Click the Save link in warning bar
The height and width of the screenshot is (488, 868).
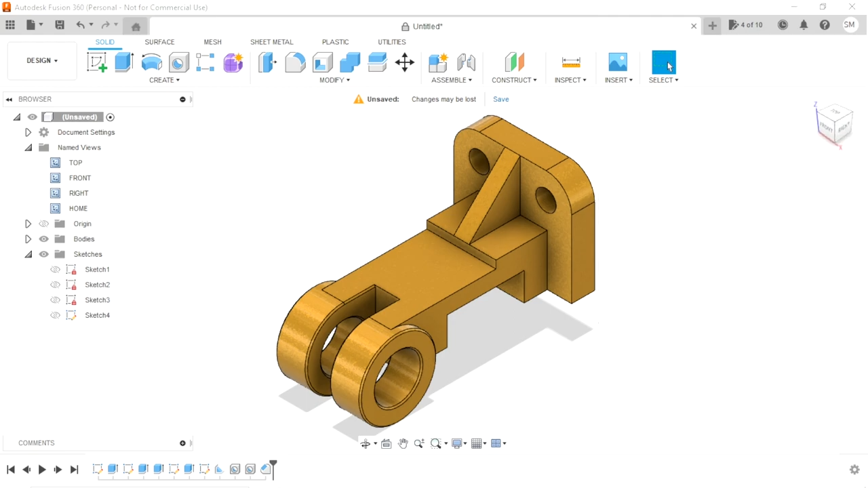point(500,99)
